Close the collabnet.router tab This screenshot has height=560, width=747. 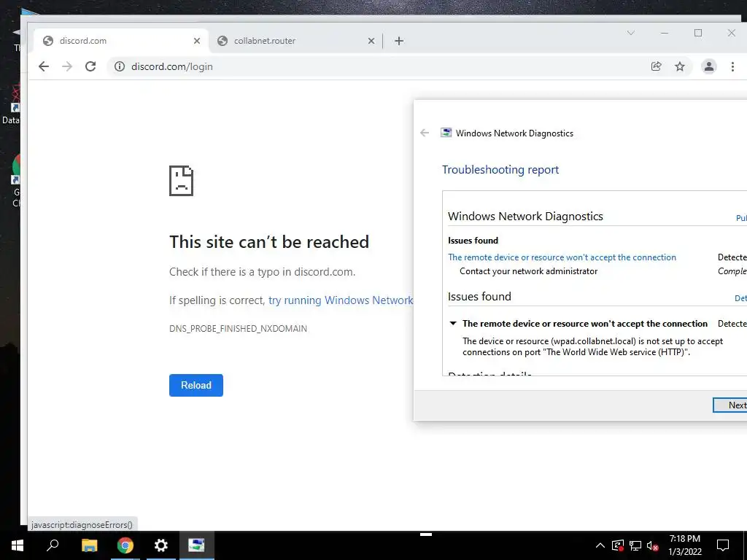pyautogui.click(x=371, y=41)
